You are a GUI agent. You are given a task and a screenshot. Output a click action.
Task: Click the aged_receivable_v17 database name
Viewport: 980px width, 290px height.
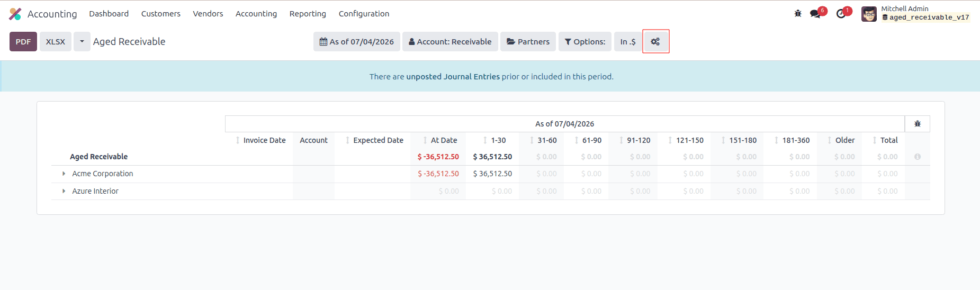929,17
